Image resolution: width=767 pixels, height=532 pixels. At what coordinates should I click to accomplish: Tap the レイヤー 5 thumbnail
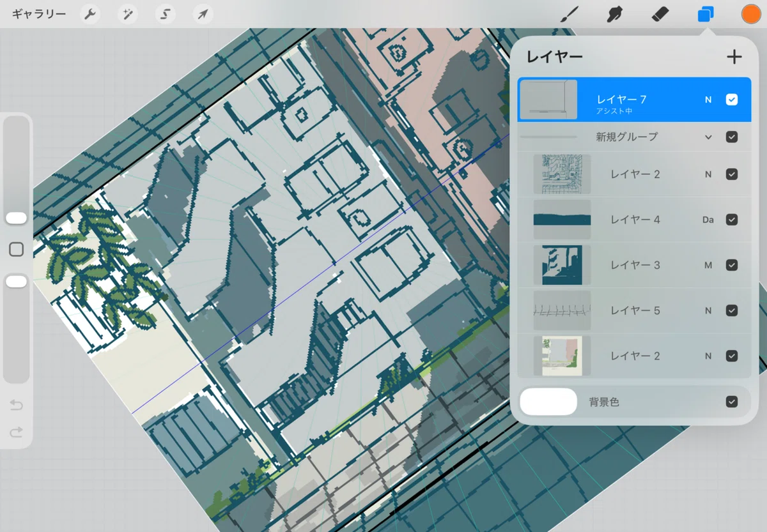pyautogui.click(x=562, y=310)
